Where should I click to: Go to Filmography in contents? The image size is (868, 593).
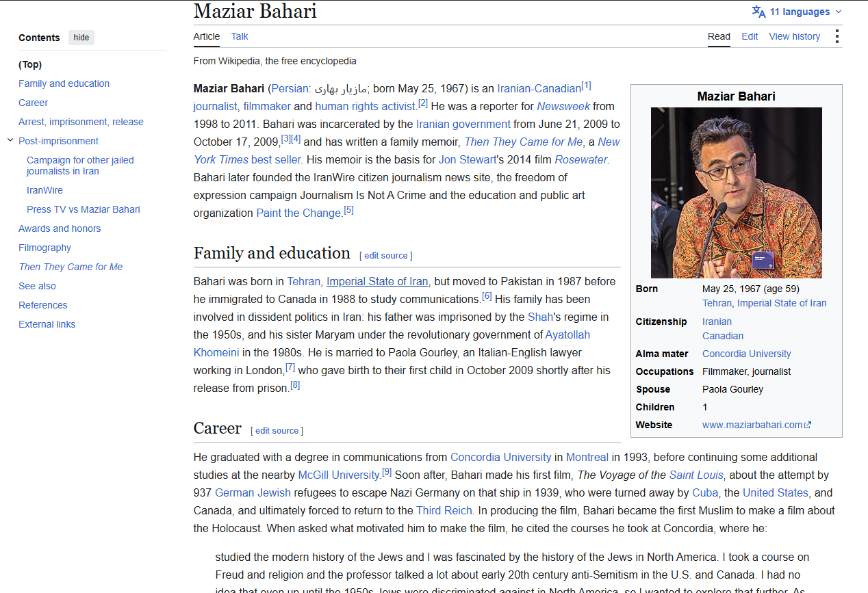(x=44, y=248)
